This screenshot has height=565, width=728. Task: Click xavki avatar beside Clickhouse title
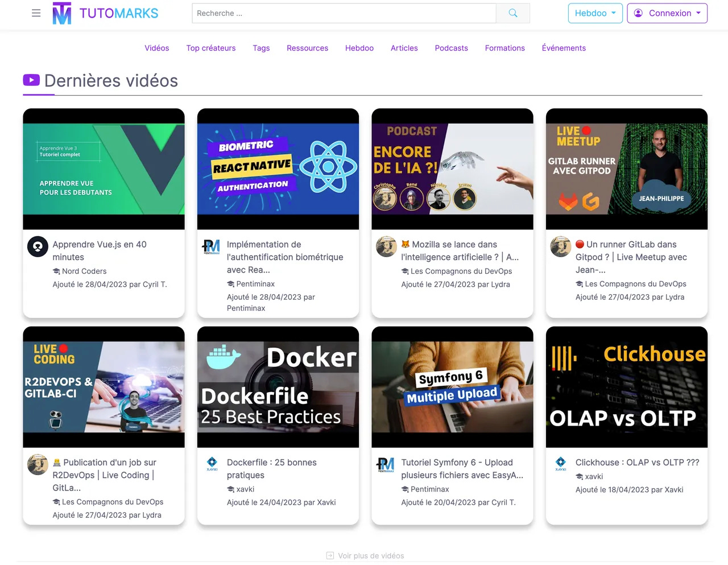(x=561, y=464)
